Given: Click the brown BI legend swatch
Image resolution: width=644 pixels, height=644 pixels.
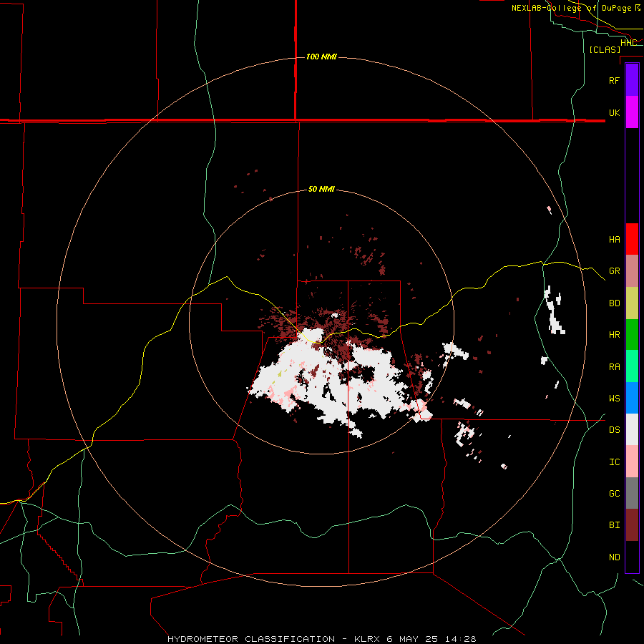Looking at the screenshot, I should [x=632, y=525].
